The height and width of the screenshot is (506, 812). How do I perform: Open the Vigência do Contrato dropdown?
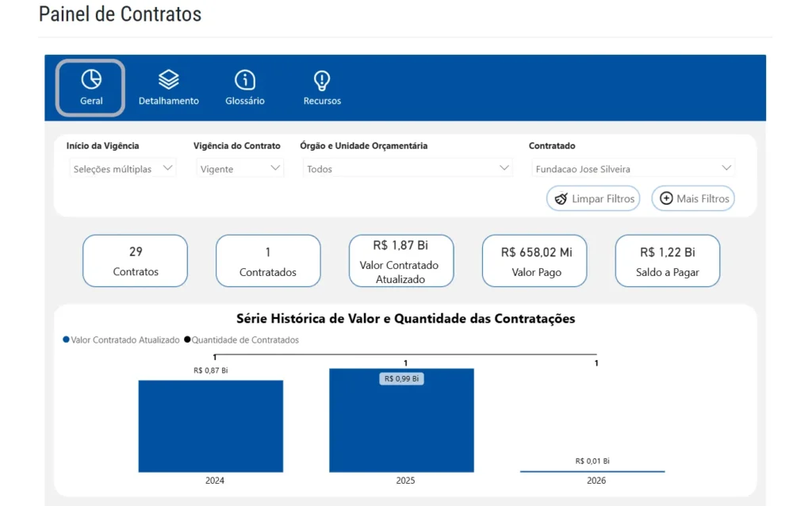tap(239, 169)
